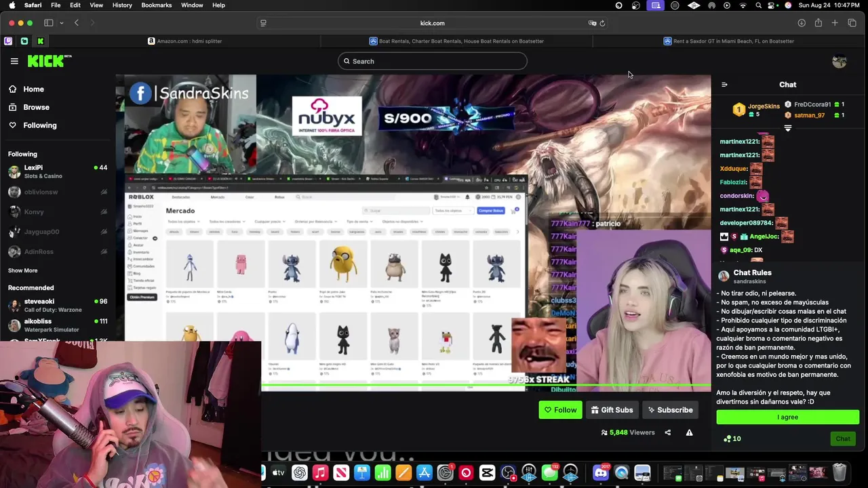Image resolution: width=868 pixels, height=488 pixels.
Task: Expand the gifters leaderboard arrow
Action: [787, 128]
